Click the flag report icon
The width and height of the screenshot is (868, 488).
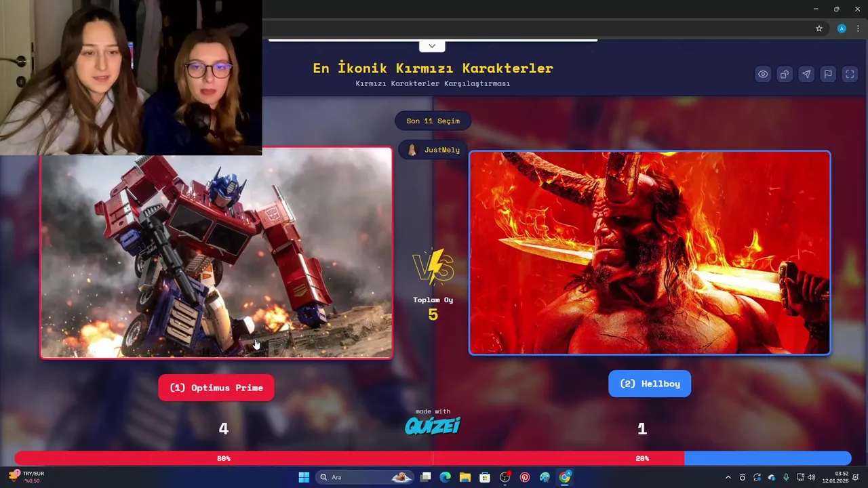828,75
